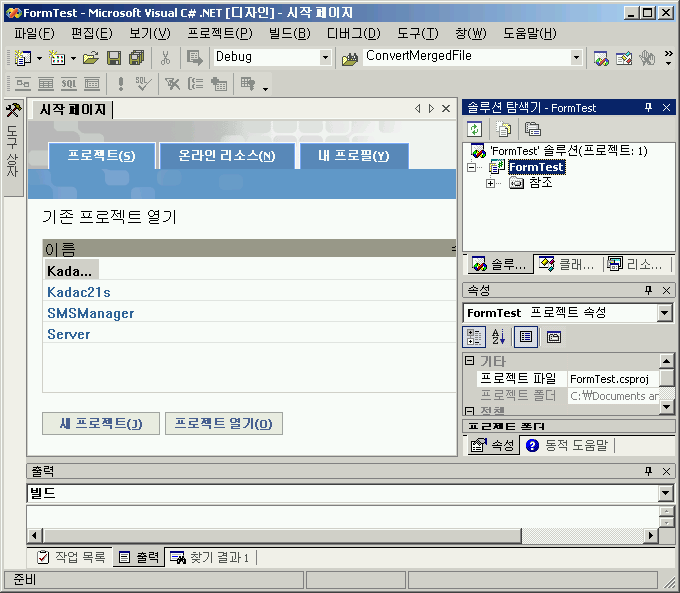
Task: Switch to the 찾기 결과 1 tab
Action: (209, 557)
